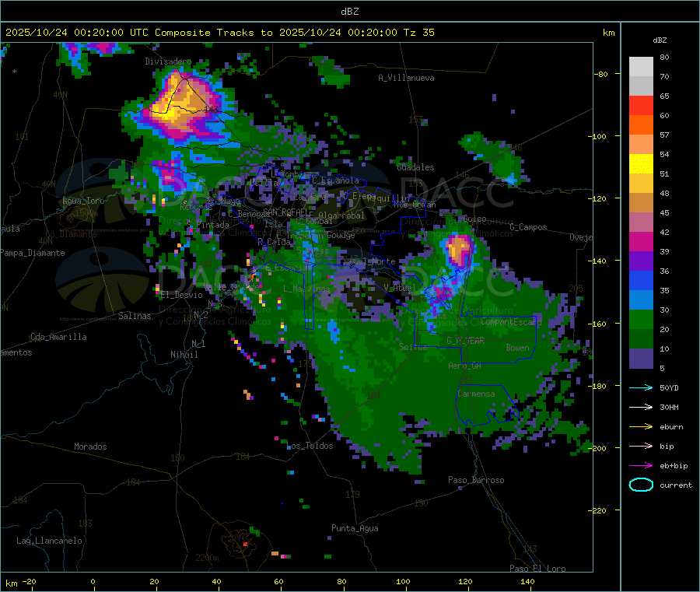Click the Algarrobal map label
Image resolution: width=700 pixels, height=592 pixels.
click(x=341, y=215)
